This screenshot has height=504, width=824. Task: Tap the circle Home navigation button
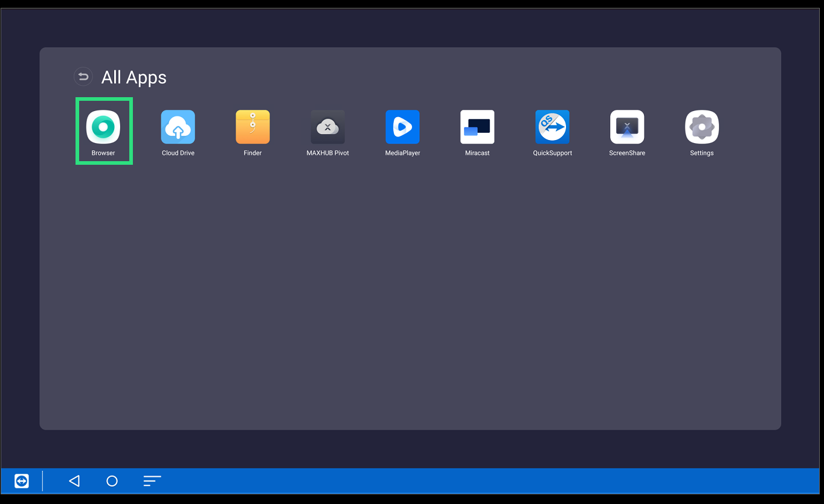point(112,481)
